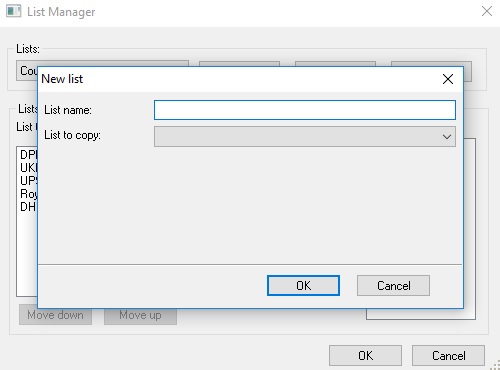Click the List to copy chevron arrow
500x370 pixels.
pyautogui.click(x=447, y=137)
